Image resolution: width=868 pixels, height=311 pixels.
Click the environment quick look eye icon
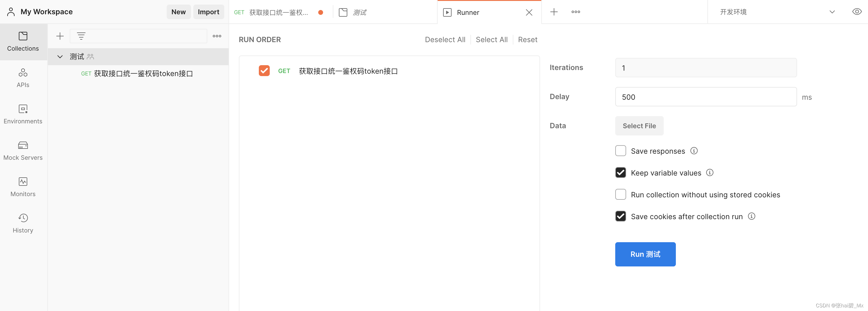tap(856, 12)
